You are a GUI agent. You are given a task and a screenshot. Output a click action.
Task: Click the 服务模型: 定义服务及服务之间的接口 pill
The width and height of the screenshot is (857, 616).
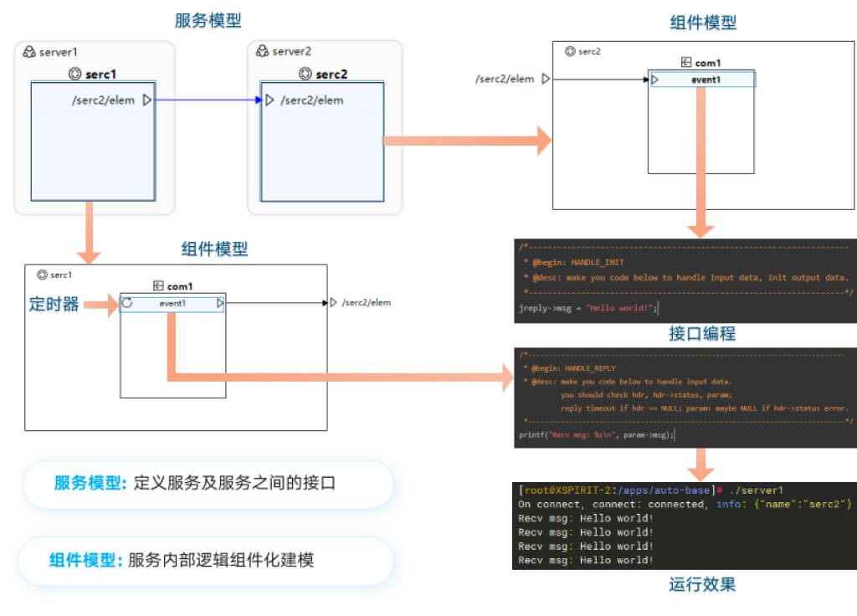coord(208,484)
